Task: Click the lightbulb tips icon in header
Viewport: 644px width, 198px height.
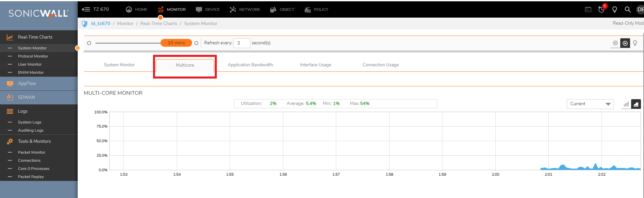Action: pyautogui.click(x=614, y=9)
